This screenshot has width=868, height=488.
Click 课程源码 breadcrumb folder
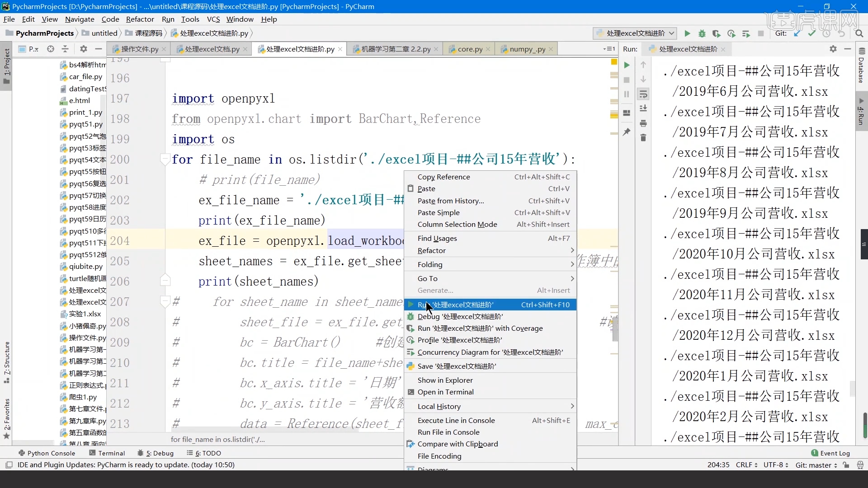click(144, 33)
